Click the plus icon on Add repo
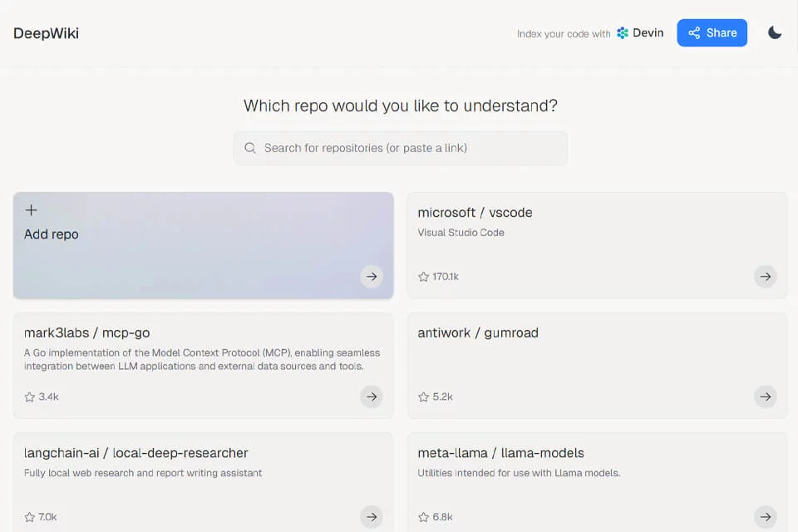Screen dimensions: 798x532 tap(31, 210)
